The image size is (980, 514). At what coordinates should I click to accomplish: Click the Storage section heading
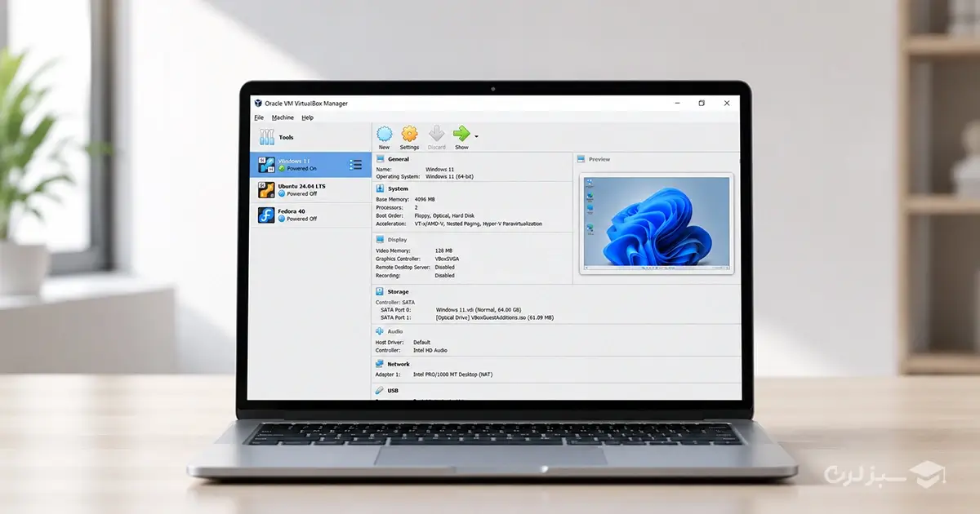(x=398, y=291)
